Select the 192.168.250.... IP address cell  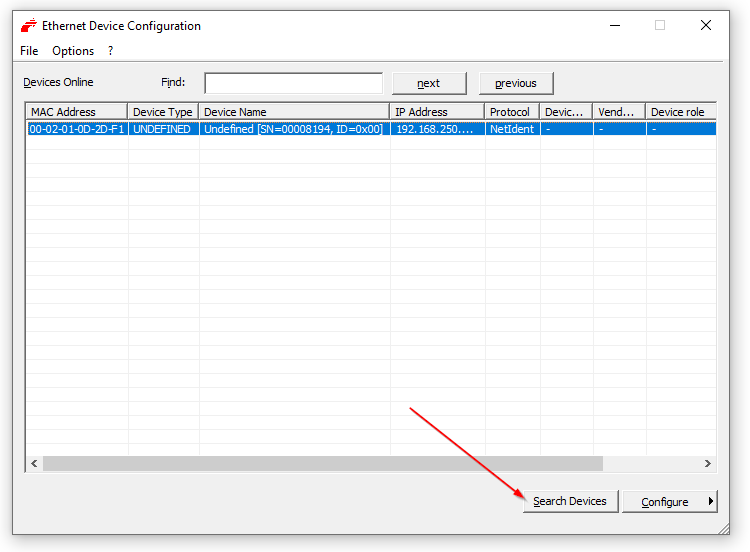coord(438,129)
